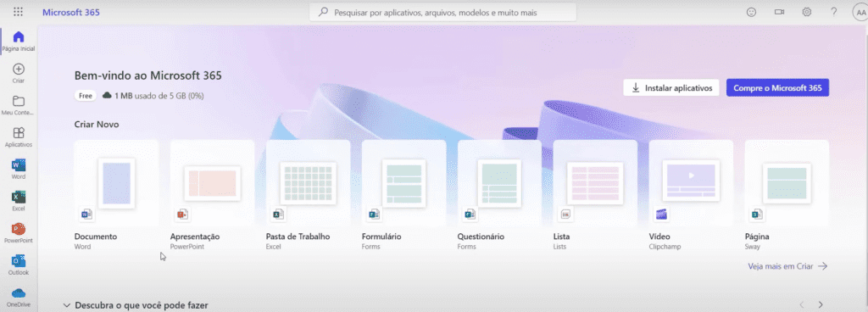This screenshot has width=868, height=312.
Task: Click Excel badge icon on Pasta de Trabalho card
Action: (x=278, y=214)
